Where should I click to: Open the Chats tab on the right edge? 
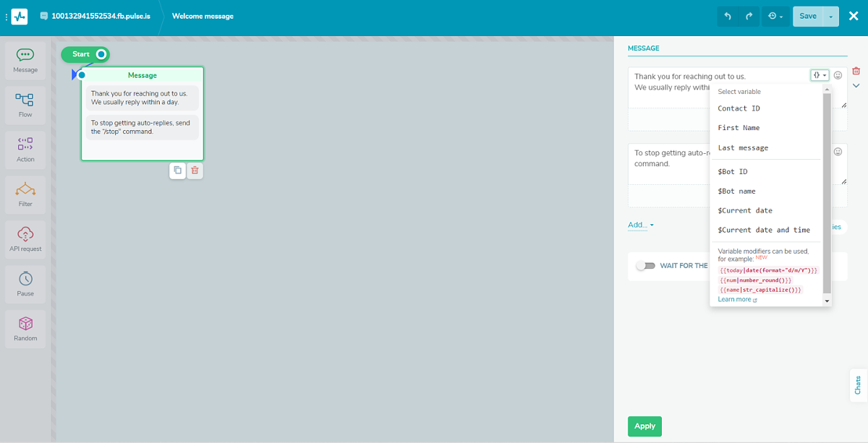857,385
